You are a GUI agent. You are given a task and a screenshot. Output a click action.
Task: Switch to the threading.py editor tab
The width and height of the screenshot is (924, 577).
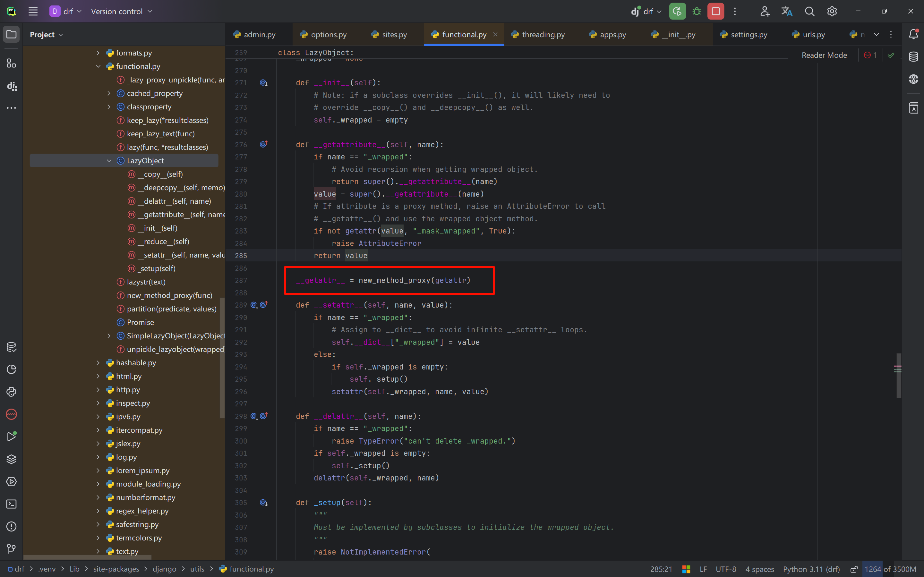tap(543, 35)
